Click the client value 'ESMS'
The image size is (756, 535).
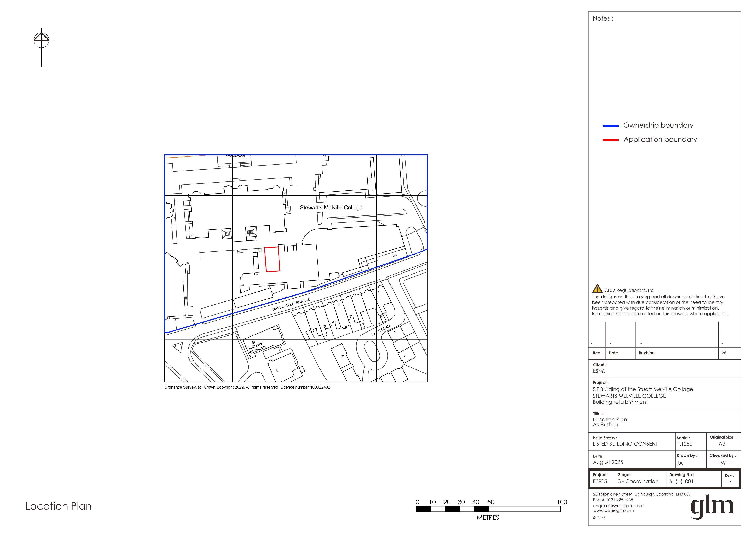(599, 371)
